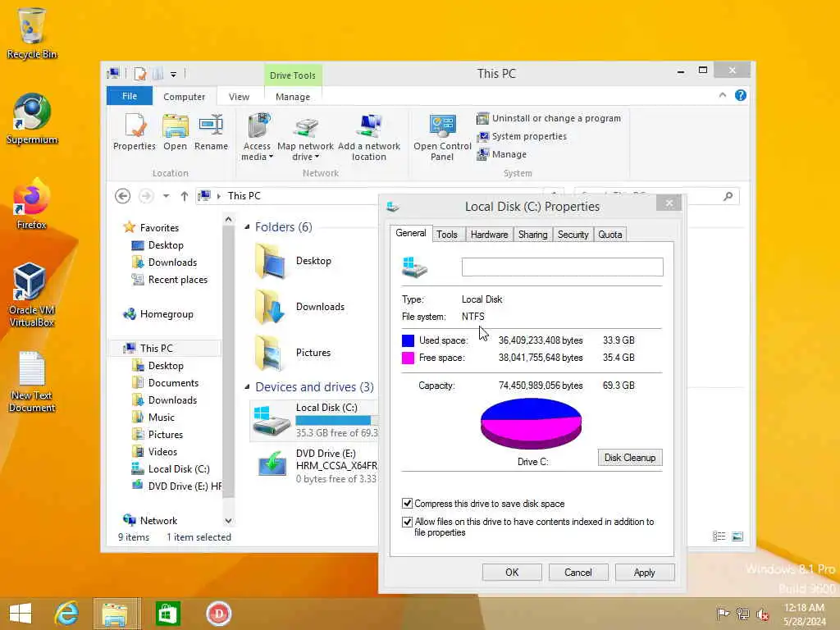Click the Back navigation arrow
840x630 pixels.
click(x=123, y=196)
